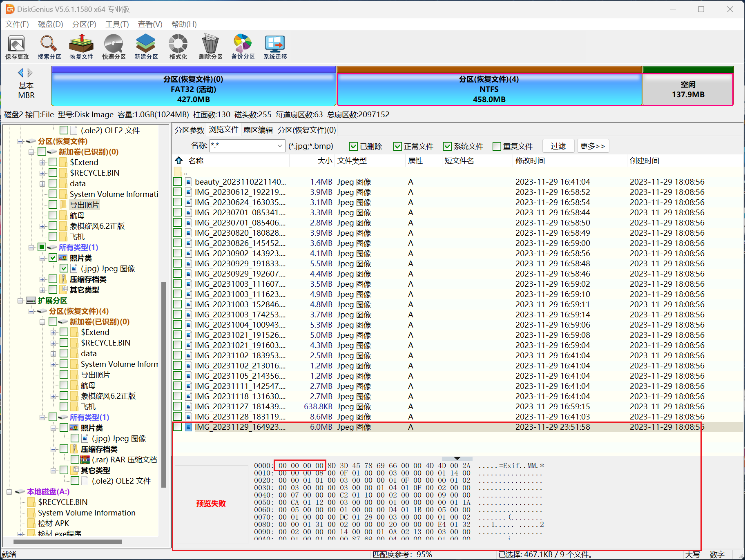Open the 名称 filter dropdown
Image resolution: width=745 pixels, height=560 pixels.
tap(280, 146)
